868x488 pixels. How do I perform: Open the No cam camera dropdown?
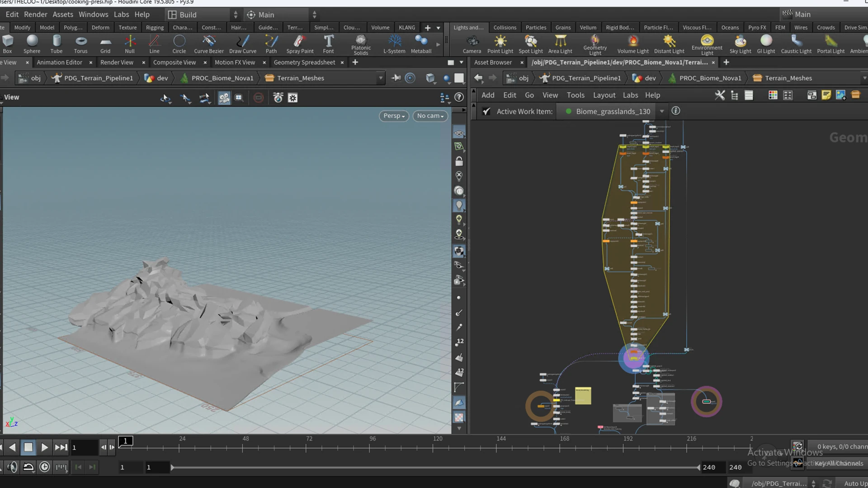[x=430, y=116]
